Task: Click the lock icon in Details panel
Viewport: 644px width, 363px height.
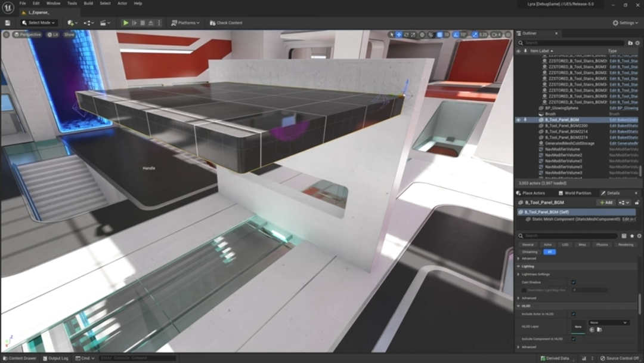Action: pyautogui.click(x=637, y=202)
